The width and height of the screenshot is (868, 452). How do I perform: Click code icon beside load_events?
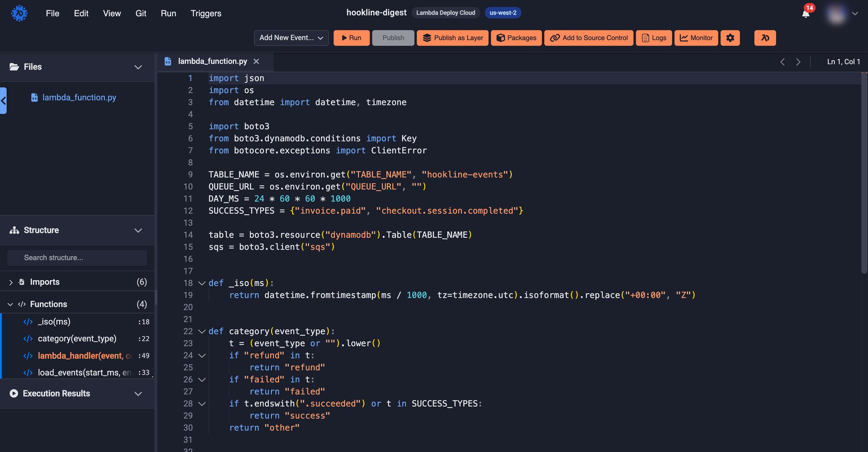coord(28,372)
